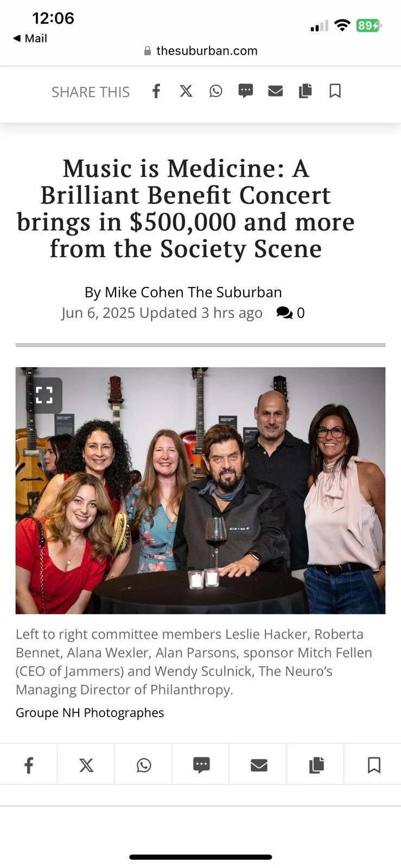Image resolution: width=401 pixels, height=868 pixels.
Task: Save article with bottom bookmark button
Action: coord(374,765)
